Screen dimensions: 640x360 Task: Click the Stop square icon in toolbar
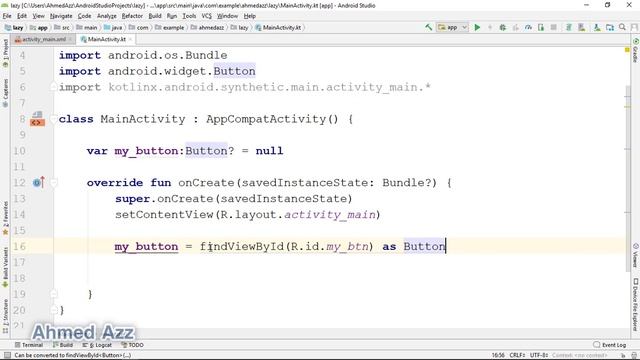click(x=553, y=27)
